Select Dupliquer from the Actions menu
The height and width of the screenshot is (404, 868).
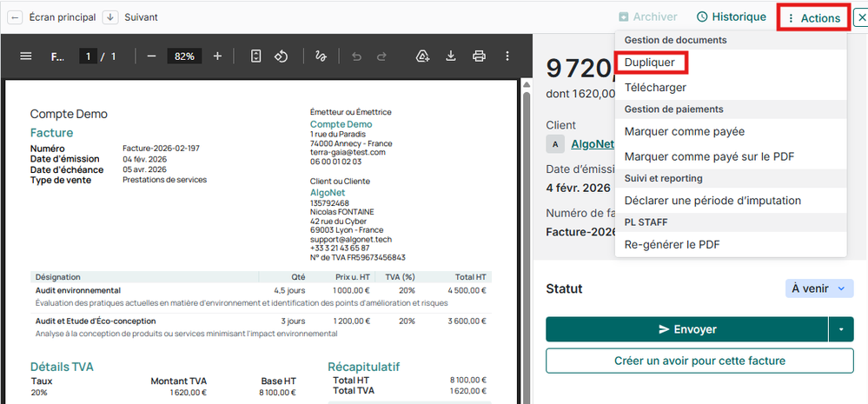(x=650, y=63)
